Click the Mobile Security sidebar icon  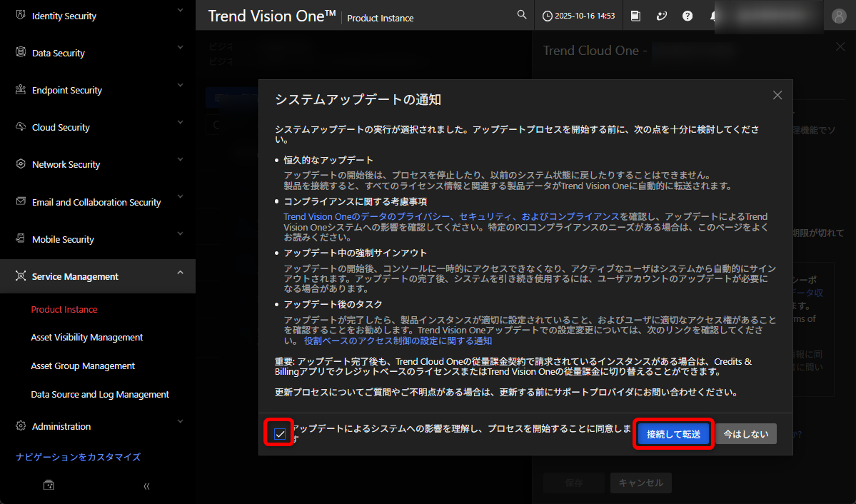point(21,238)
